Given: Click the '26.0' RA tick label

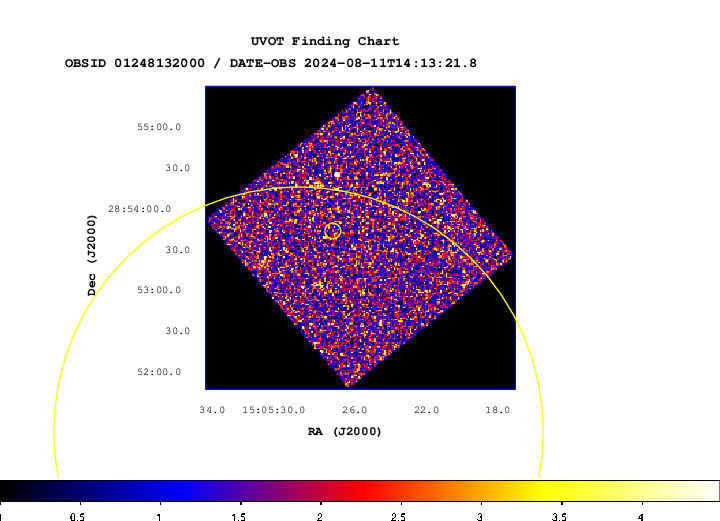Looking at the screenshot, I should tap(354, 410).
